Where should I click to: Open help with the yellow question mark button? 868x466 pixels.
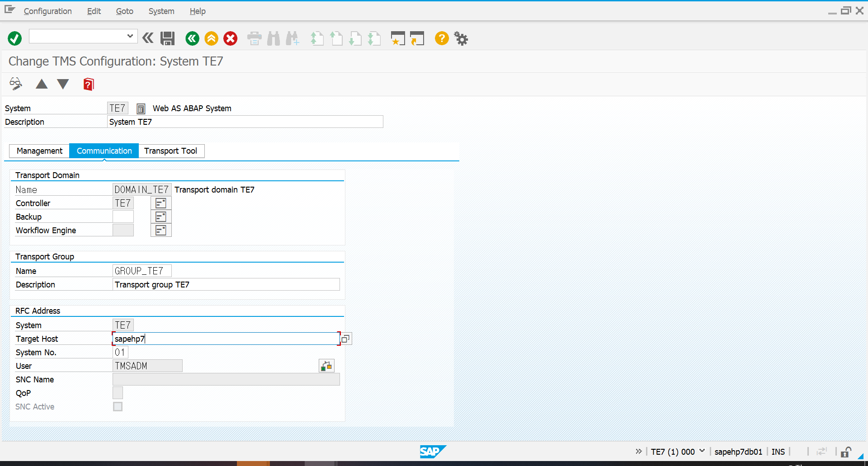(442, 38)
